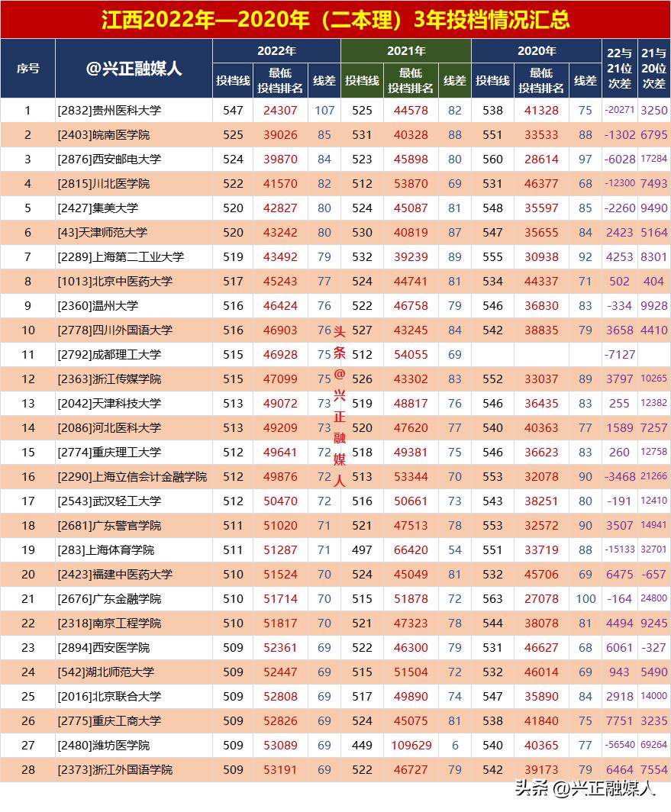
Task: Select the score 547 for 贵州医科大学
Action: tap(234, 110)
